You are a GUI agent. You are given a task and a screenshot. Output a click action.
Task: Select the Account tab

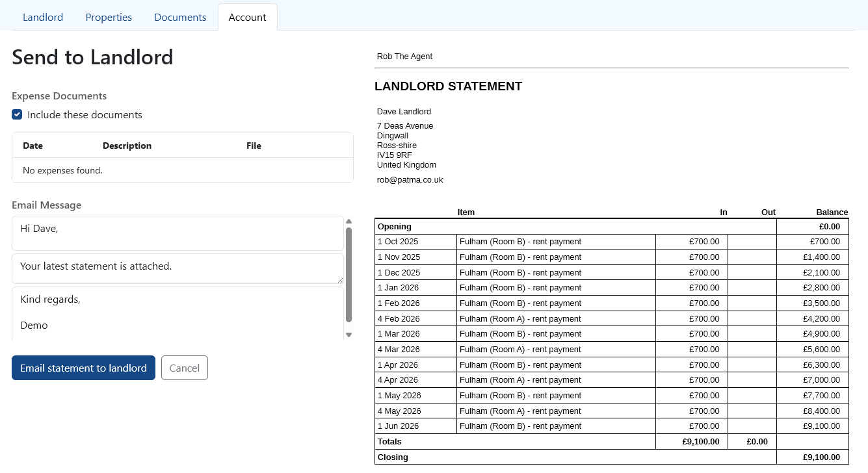pyautogui.click(x=247, y=18)
